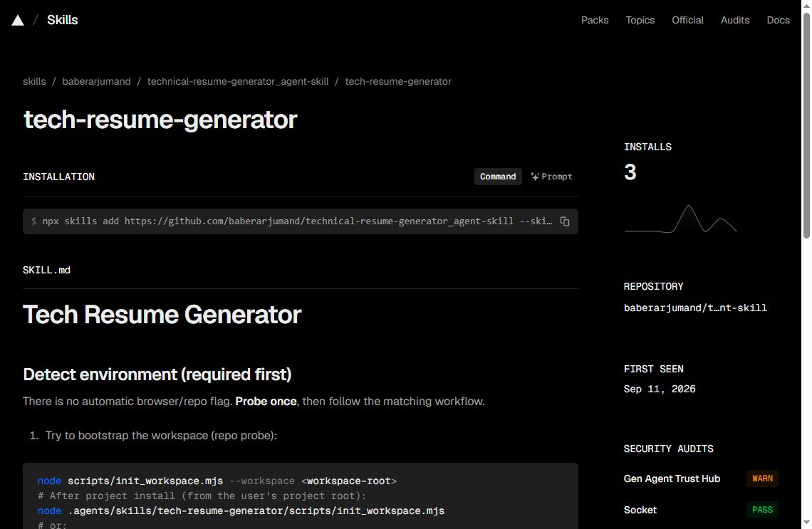Viewport: 812px width, 529px height.
Task: Click the 'SECURITY AUDITS' section label
Action: pyautogui.click(x=668, y=449)
